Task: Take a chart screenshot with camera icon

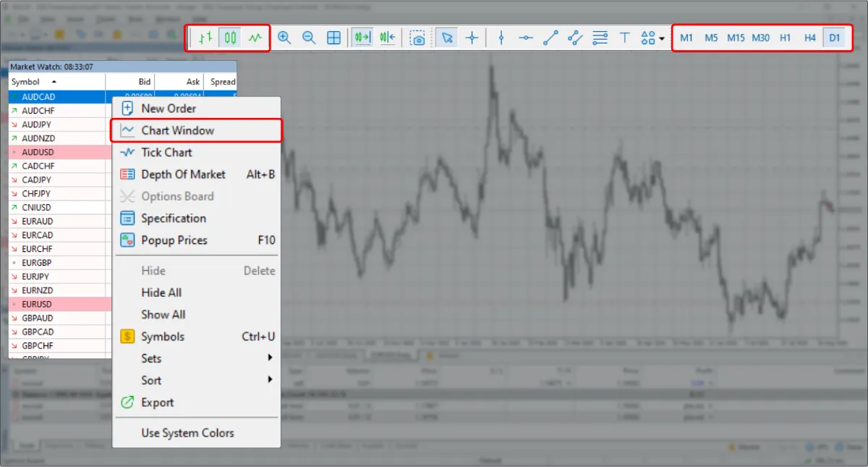Action: [x=417, y=38]
